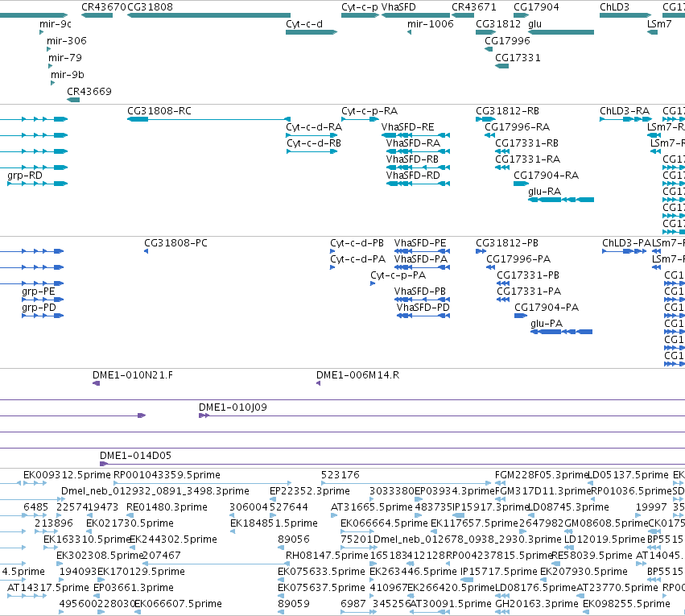This screenshot has width=685, height=616.
Task: Select the grp-RD transcript label
Action: (25, 176)
